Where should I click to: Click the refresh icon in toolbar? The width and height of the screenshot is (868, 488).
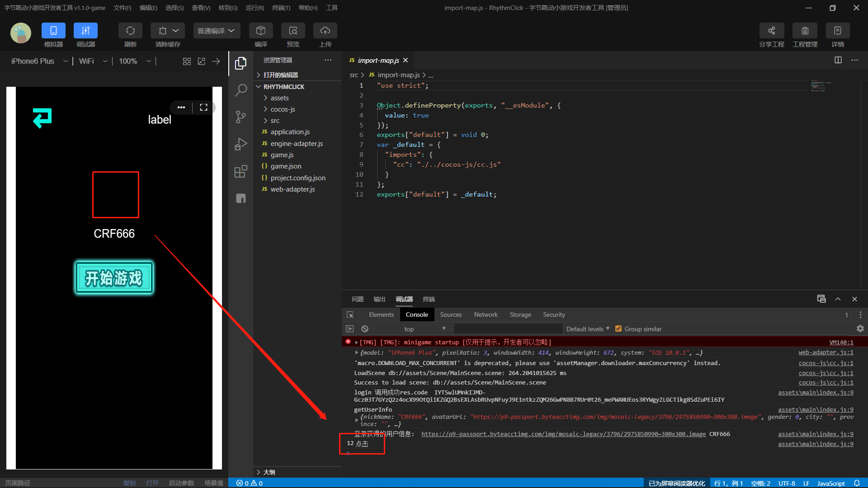tap(130, 31)
